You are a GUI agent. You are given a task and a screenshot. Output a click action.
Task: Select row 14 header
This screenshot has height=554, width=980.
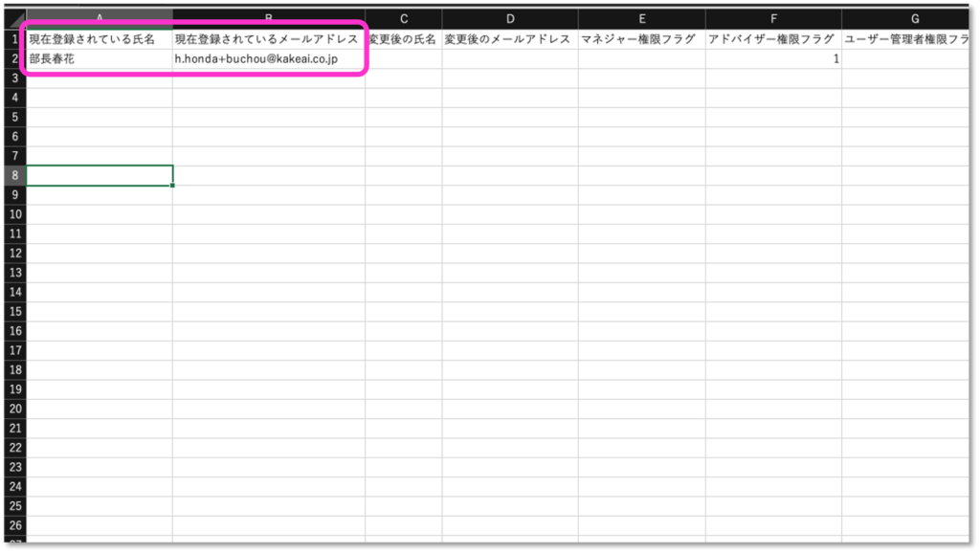point(15,292)
